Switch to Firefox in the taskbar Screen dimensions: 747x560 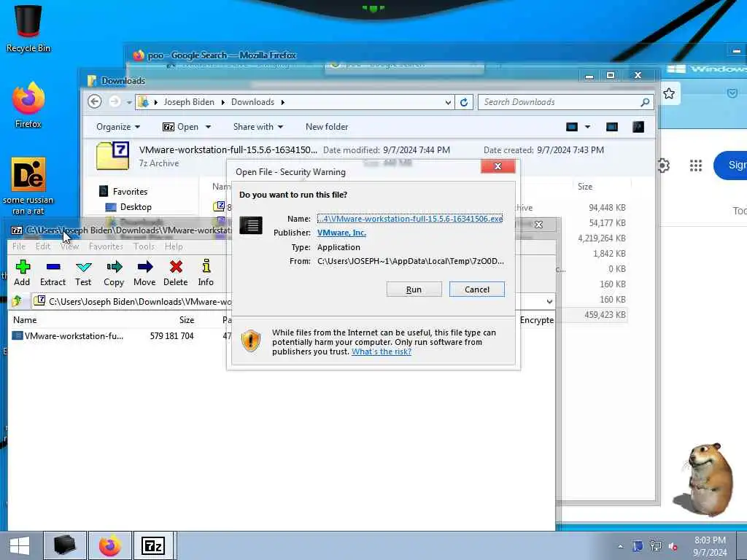click(x=110, y=545)
